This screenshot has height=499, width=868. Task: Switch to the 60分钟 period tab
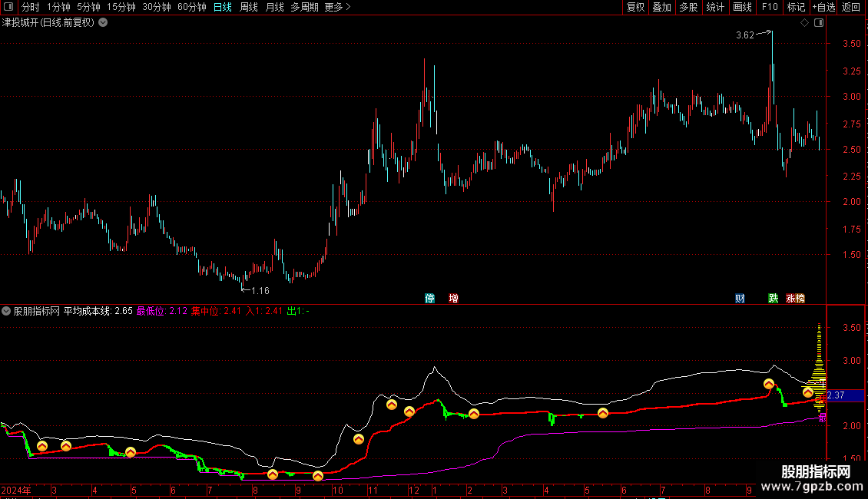coord(192,7)
